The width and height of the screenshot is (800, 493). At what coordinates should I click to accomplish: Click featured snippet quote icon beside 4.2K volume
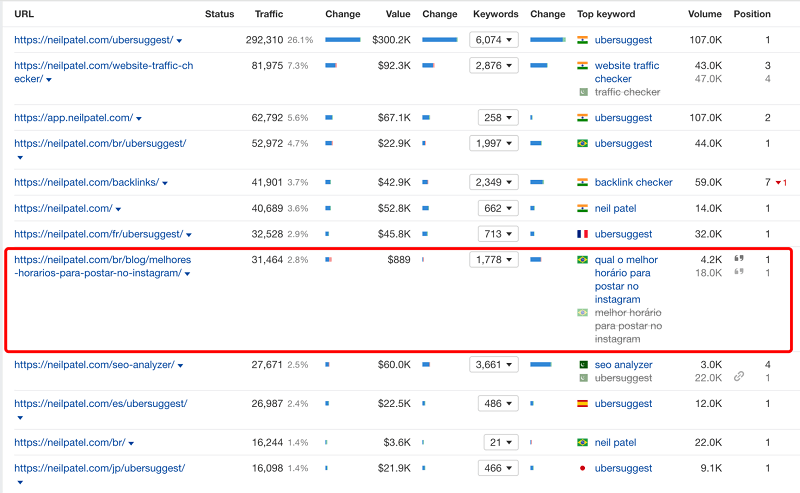pyautogui.click(x=739, y=259)
